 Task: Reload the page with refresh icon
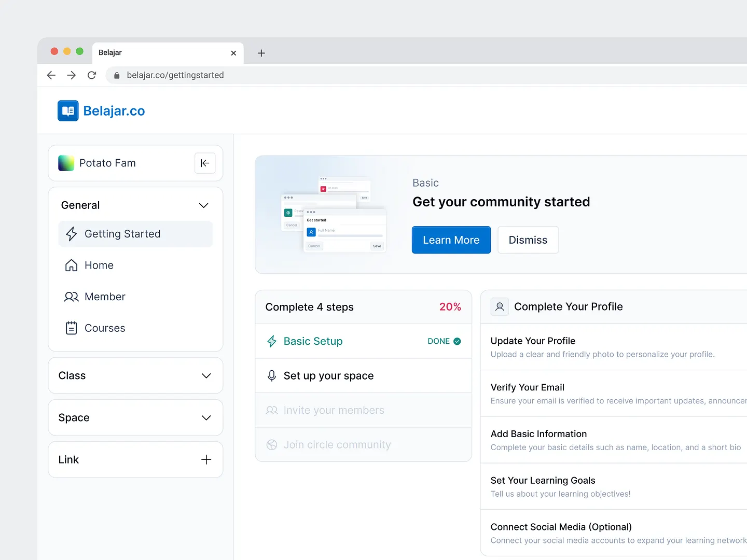point(92,75)
